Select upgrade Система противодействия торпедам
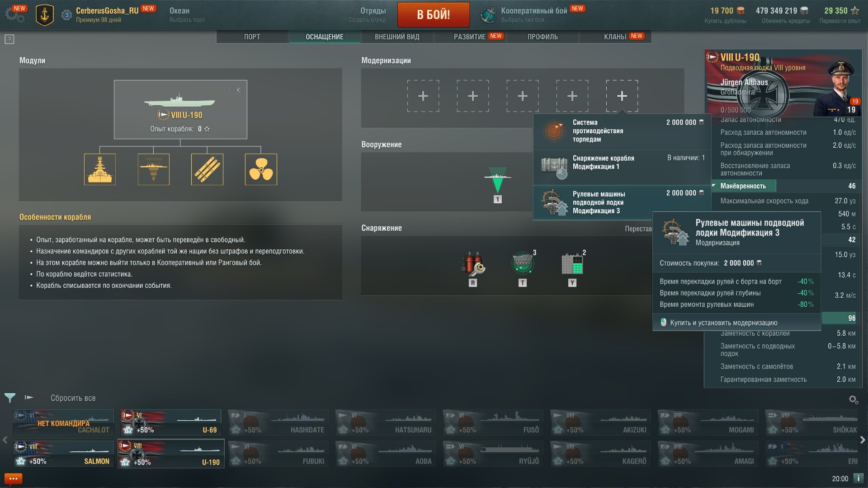The height and width of the screenshot is (488, 868). pyautogui.click(x=622, y=131)
